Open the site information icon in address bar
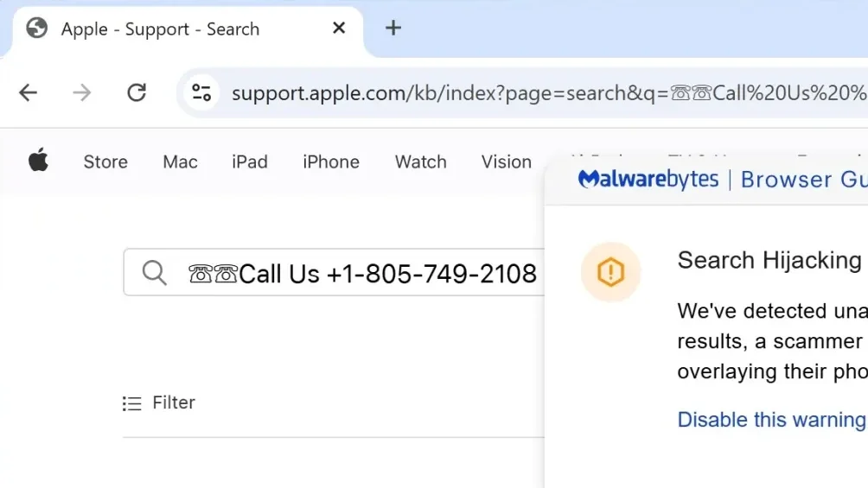 [202, 92]
